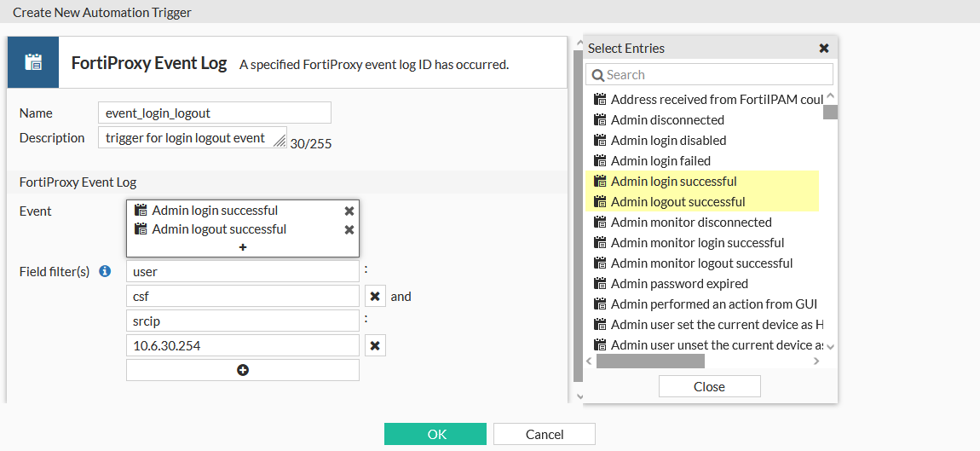This screenshot has height=451, width=980.
Task: Click the Search entries field
Action: 710,75
